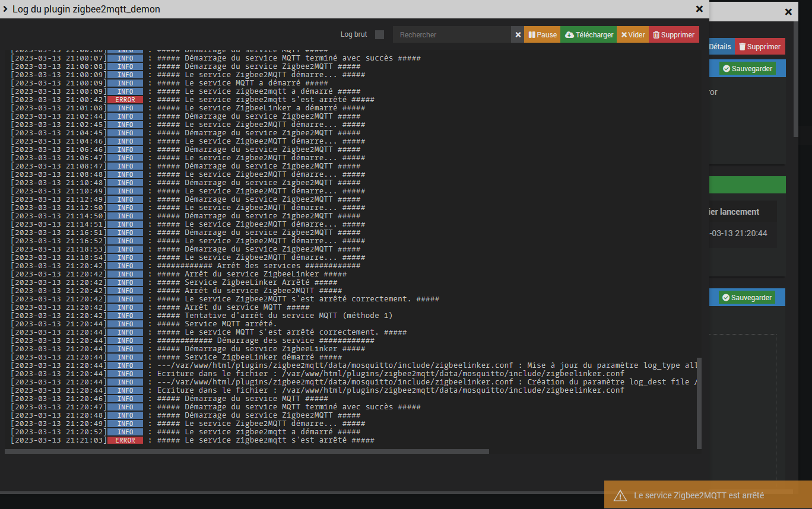812x509 pixels.
Task: Clear the search field with the X button
Action: tap(518, 35)
